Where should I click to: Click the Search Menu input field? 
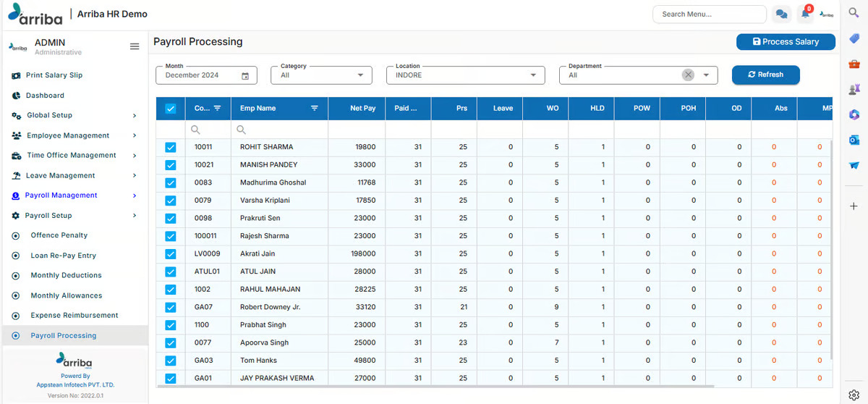tap(709, 14)
